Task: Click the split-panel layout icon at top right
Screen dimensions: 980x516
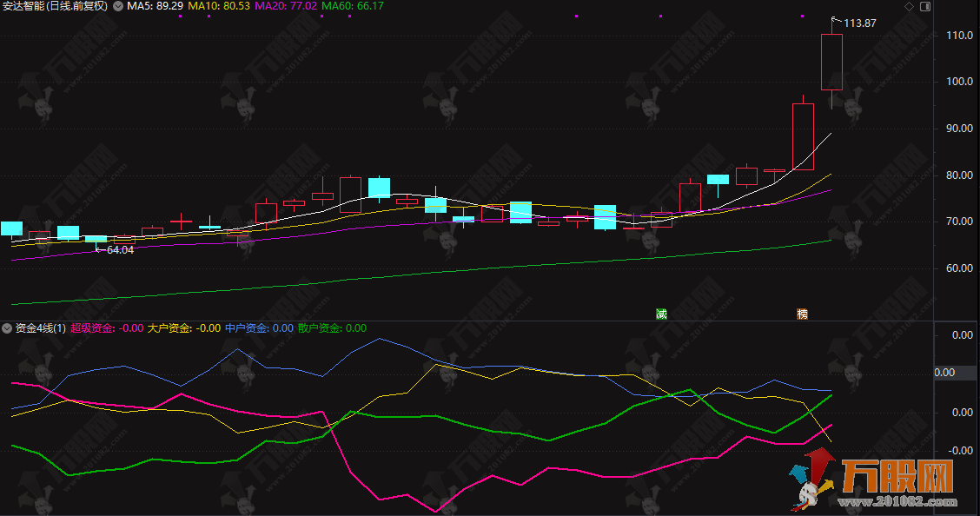Action: (924, 7)
